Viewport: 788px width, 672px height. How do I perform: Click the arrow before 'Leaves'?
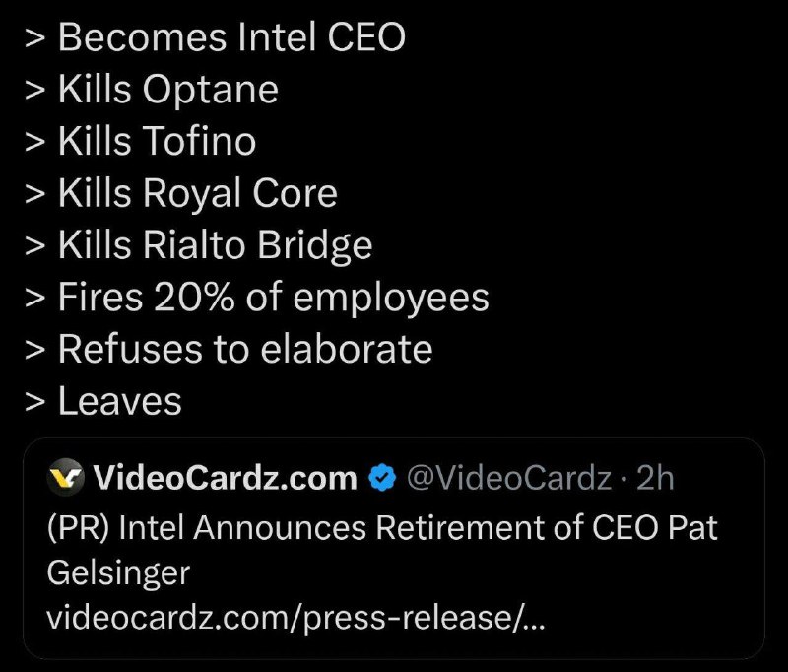pyautogui.click(x=34, y=403)
